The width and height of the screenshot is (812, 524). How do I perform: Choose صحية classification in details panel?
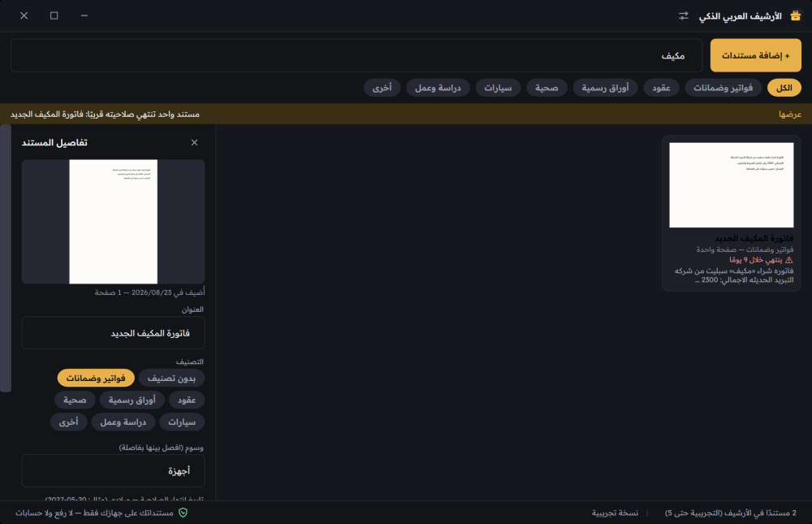(x=75, y=401)
